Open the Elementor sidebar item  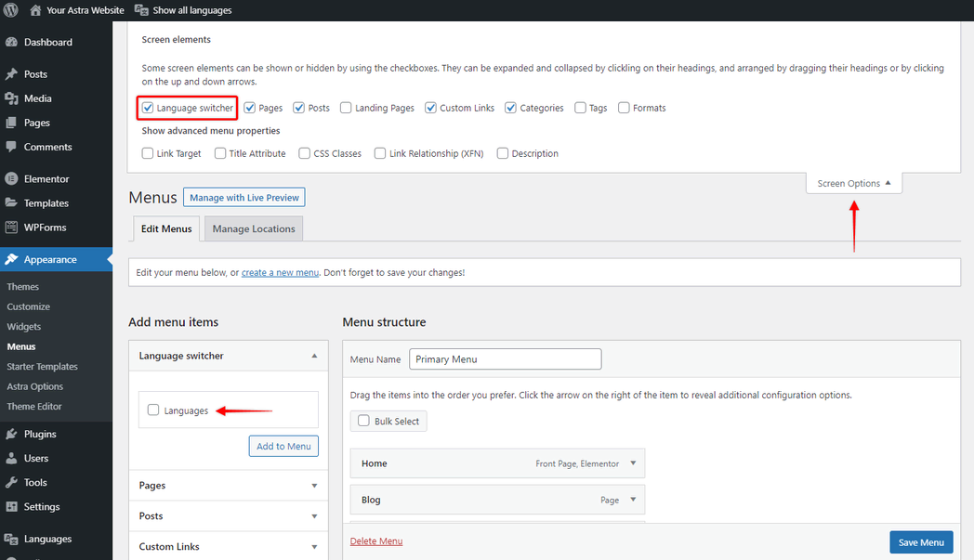coord(43,177)
